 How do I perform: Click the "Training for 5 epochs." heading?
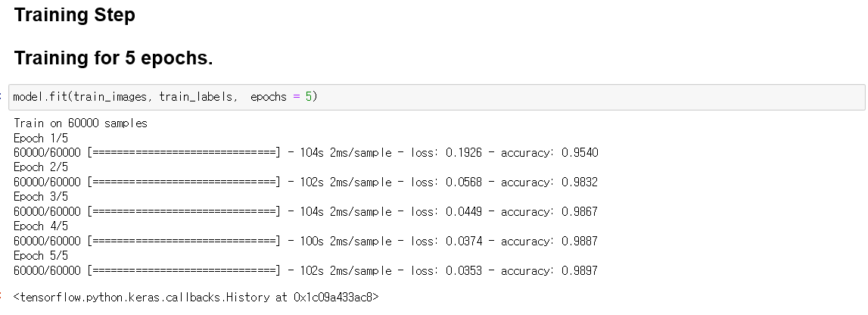pos(113,58)
